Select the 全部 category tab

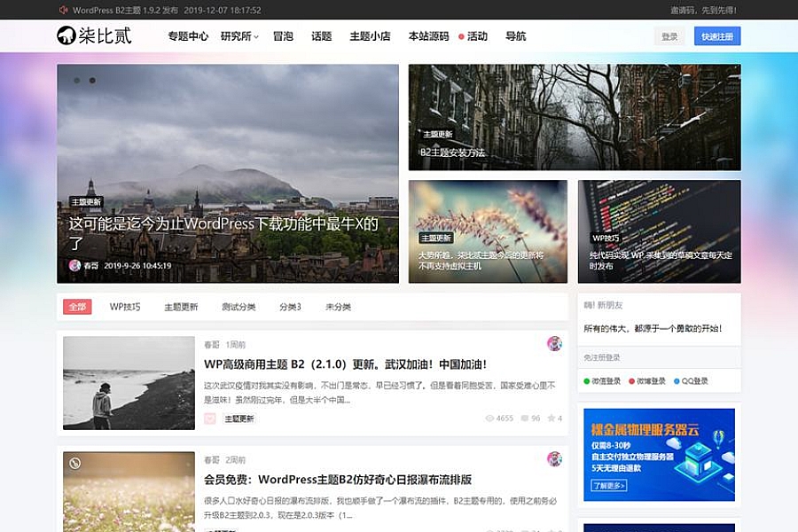click(x=77, y=307)
